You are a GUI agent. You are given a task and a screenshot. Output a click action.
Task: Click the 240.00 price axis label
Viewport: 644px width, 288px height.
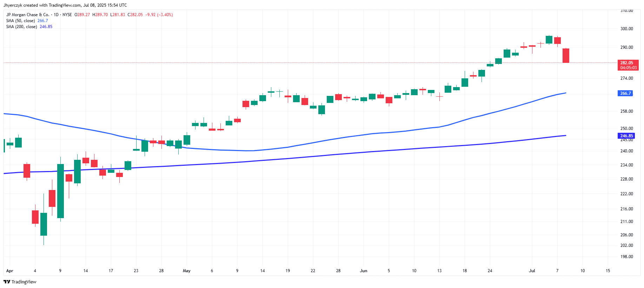click(x=626, y=151)
